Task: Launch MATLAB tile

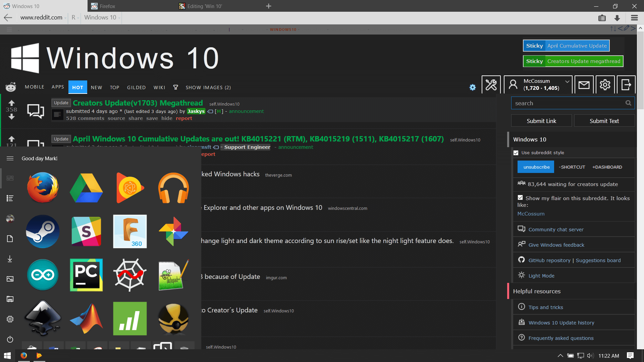Action: coord(86,318)
